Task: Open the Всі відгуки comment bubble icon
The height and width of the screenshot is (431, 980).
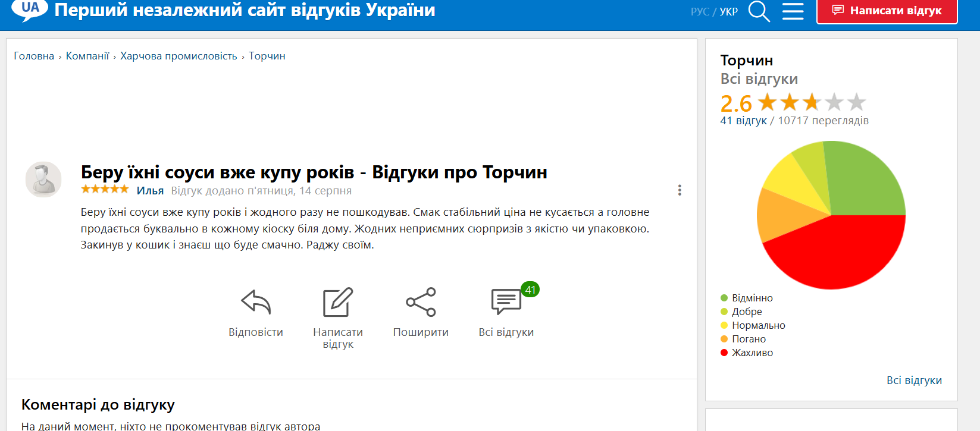Action: tap(506, 302)
